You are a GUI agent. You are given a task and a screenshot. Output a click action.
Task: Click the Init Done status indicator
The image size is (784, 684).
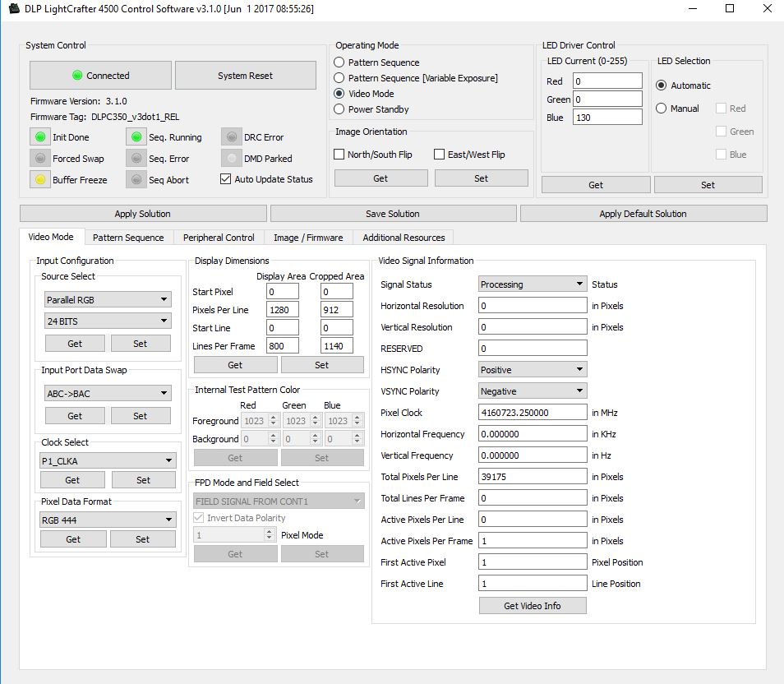coord(39,136)
